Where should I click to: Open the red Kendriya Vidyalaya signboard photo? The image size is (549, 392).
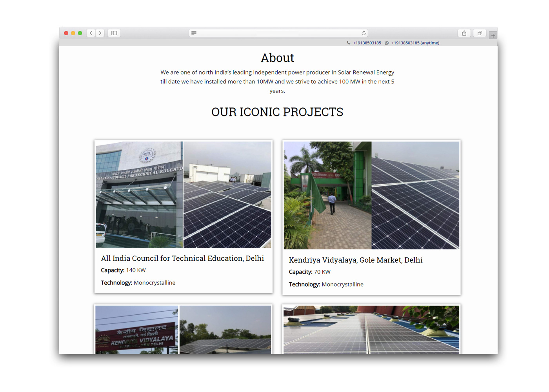point(184,330)
